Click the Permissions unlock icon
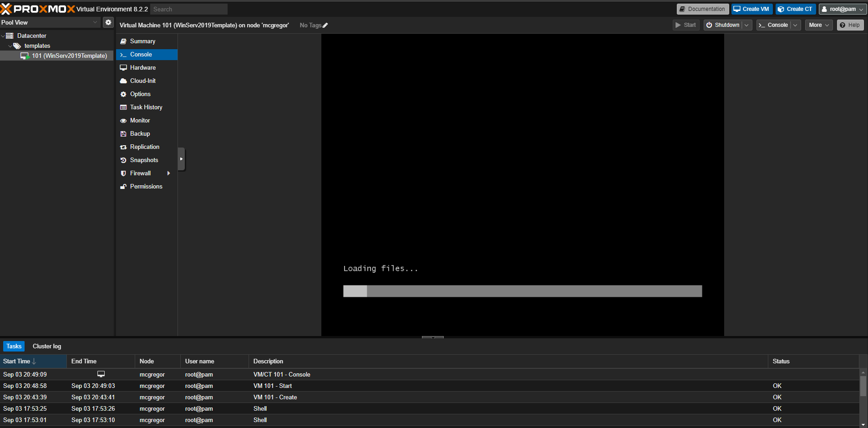The height and width of the screenshot is (428, 868). [123, 187]
